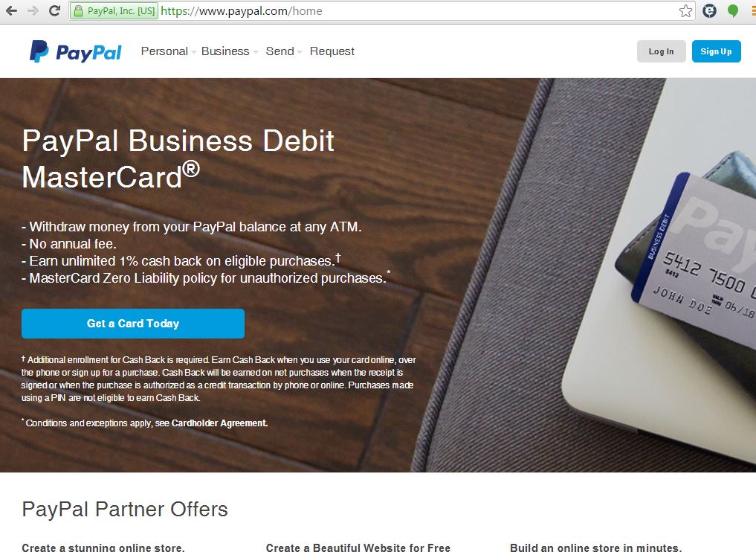This screenshot has width=756, height=552.
Task: Open Build an online store in minutes offer
Action: click(x=596, y=548)
